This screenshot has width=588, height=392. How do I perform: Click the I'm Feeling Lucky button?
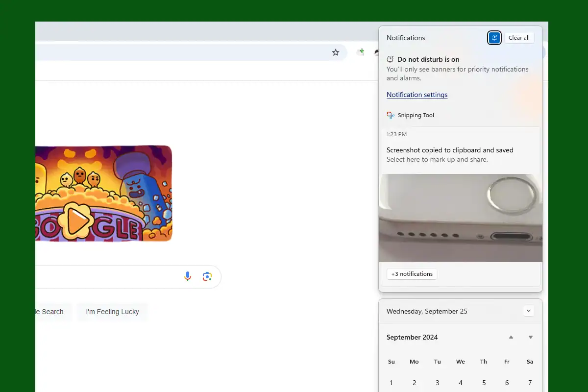coord(112,312)
